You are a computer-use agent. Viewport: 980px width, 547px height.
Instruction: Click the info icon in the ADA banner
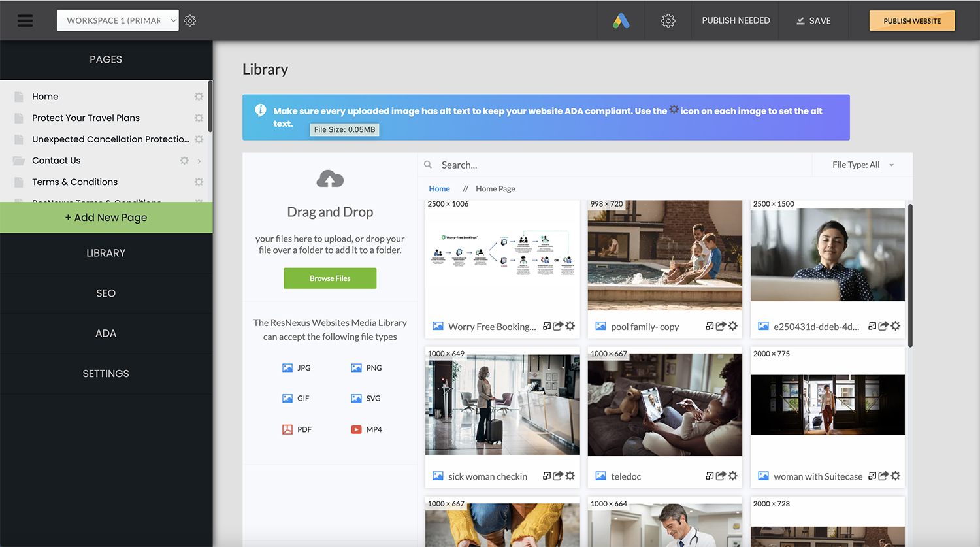(x=260, y=110)
